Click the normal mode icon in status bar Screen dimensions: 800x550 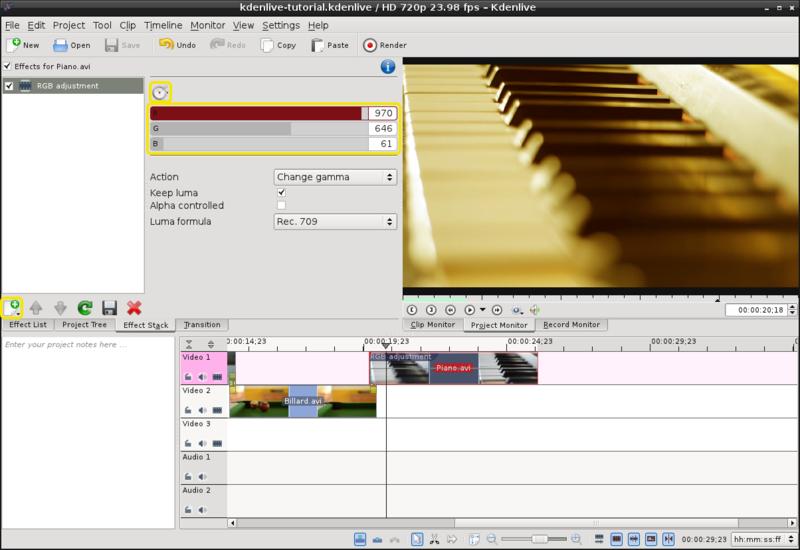(x=360, y=539)
